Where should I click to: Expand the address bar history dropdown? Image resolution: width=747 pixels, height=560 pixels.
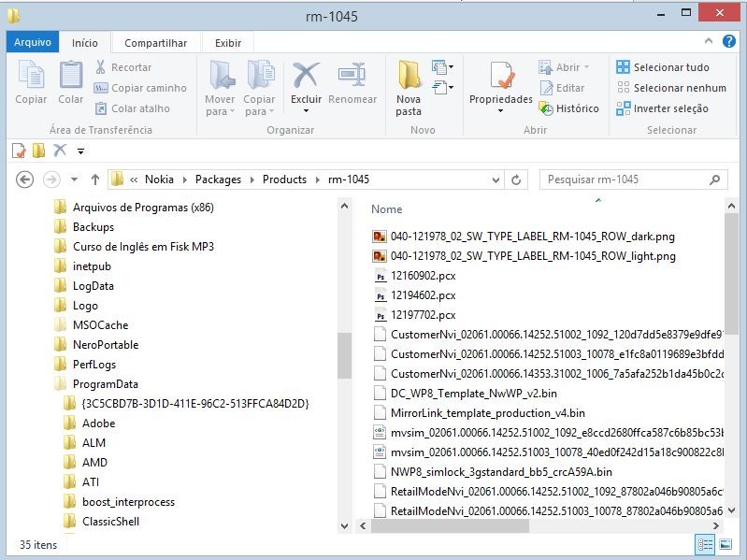496,179
